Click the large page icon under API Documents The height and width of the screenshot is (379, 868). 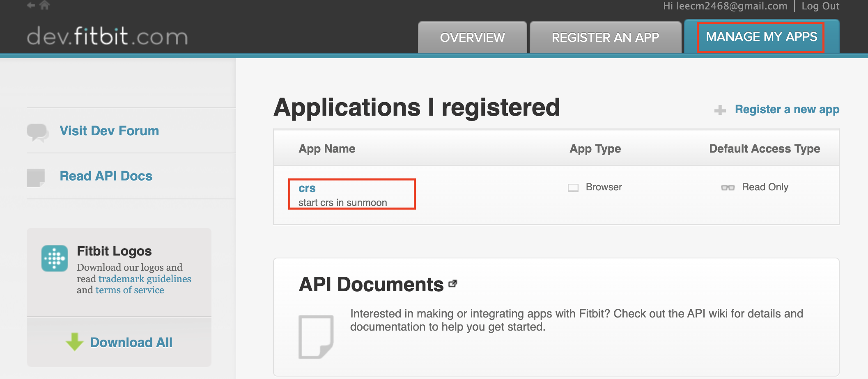[316, 337]
